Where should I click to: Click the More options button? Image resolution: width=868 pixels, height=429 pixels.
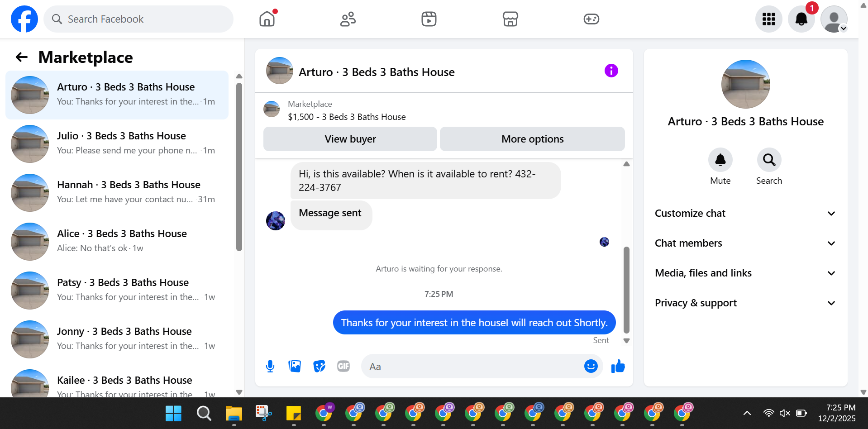click(x=532, y=139)
